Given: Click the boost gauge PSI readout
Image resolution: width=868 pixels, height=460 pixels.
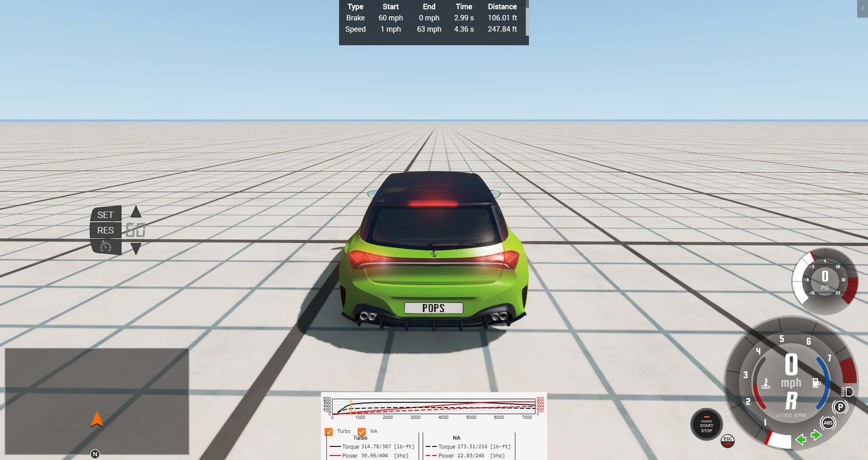Looking at the screenshot, I should 825,280.
